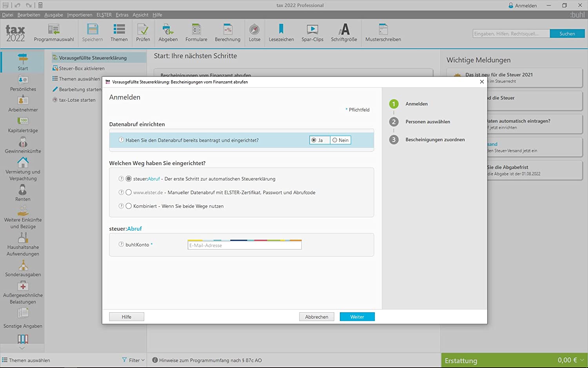588x368 pixels.
Task: Choose the www.elster.de retrieval method
Action: click(x=129, y=193)
